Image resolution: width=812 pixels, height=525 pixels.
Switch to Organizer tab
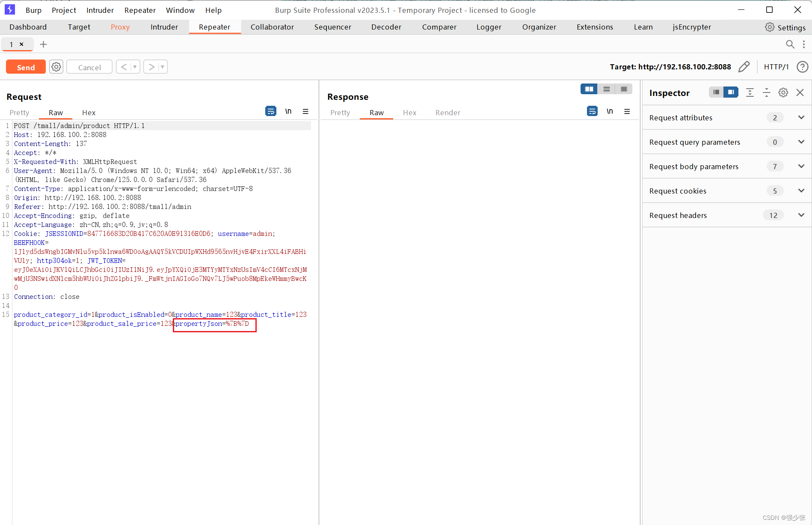539,27
